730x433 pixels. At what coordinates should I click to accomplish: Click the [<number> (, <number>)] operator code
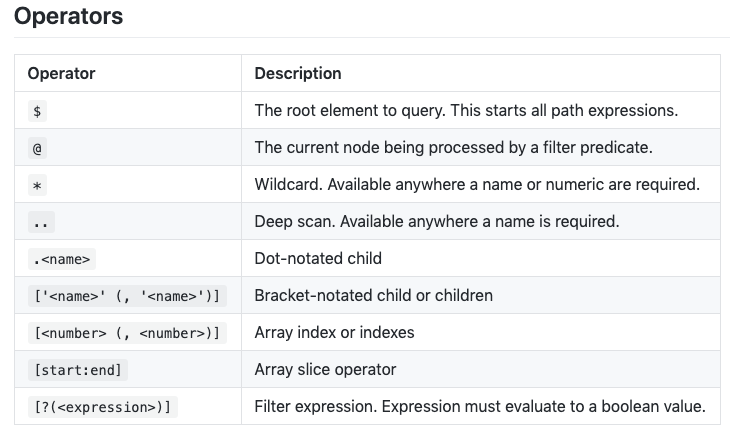click(126, 333)
